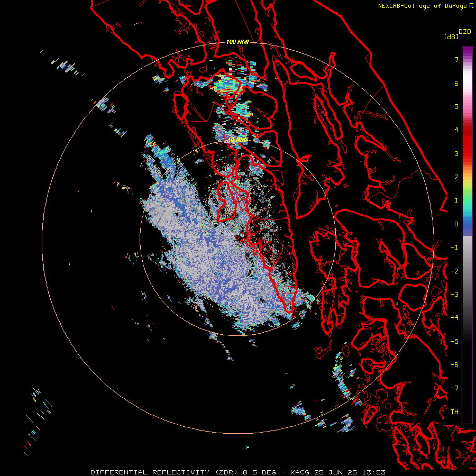Screen dimensions: 476x476
Task: Click the NEXLAB-College of DuPage credit text
Action: click(x=425, y=6)
